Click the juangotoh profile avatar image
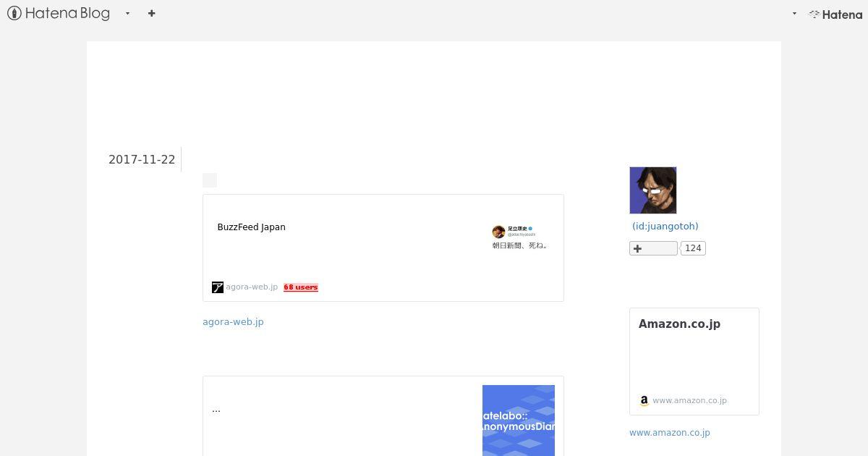Viewport: 868px width, 456px height. click(653, 190)
